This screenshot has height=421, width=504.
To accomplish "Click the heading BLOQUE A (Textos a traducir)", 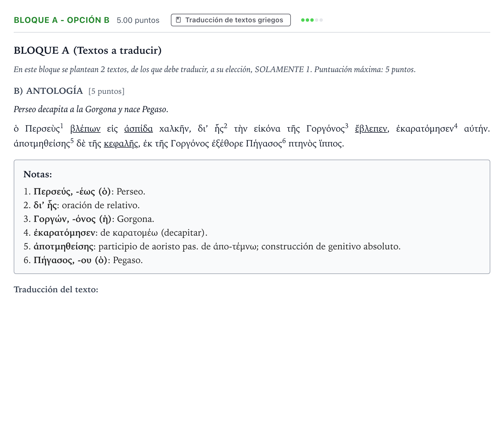I will point(88,50).
